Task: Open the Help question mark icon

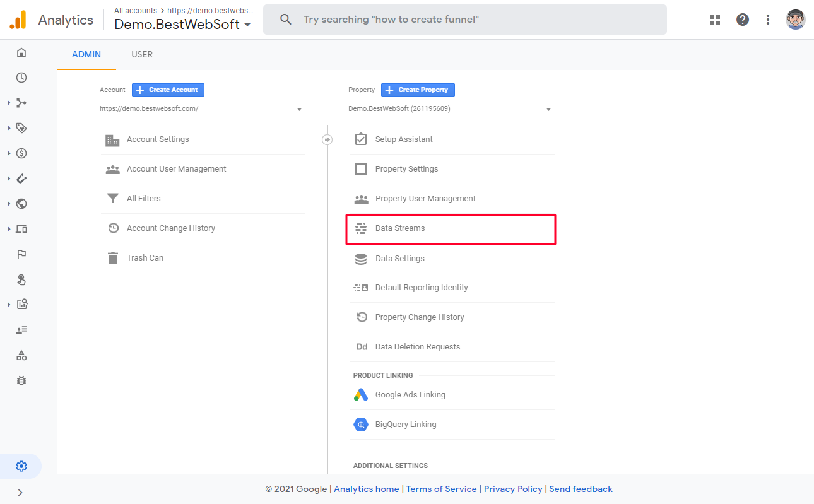Action: point(743,20)
